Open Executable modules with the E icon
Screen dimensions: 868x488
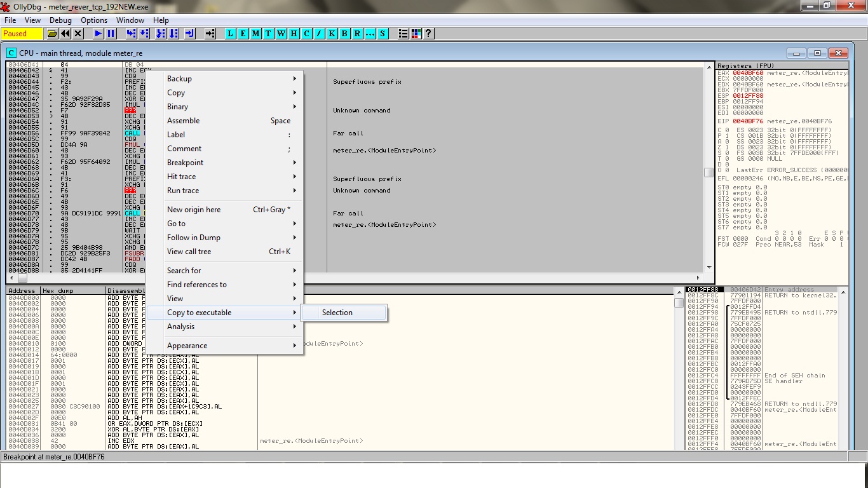[x=242, y=34]
